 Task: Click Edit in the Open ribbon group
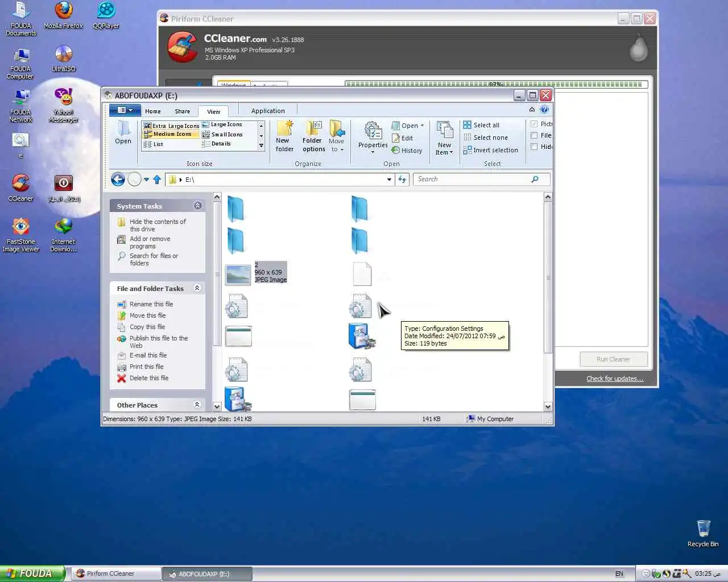(402, 138)
